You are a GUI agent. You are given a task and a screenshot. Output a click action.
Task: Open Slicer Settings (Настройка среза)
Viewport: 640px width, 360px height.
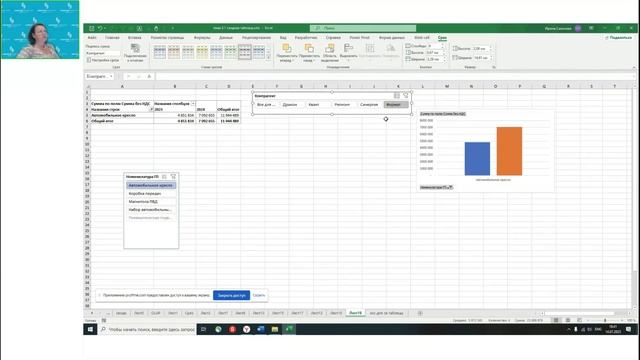103,60
